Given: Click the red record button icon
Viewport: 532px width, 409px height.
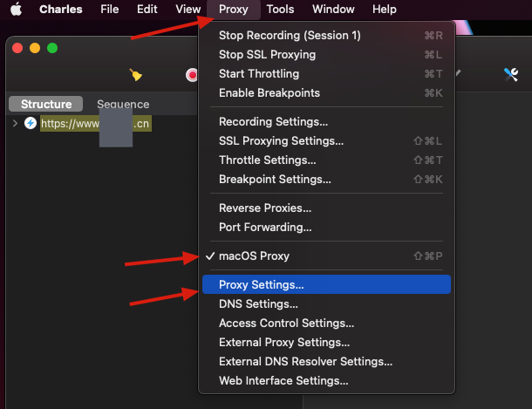Looking at the screenshot, I should [x=192, y=75].
